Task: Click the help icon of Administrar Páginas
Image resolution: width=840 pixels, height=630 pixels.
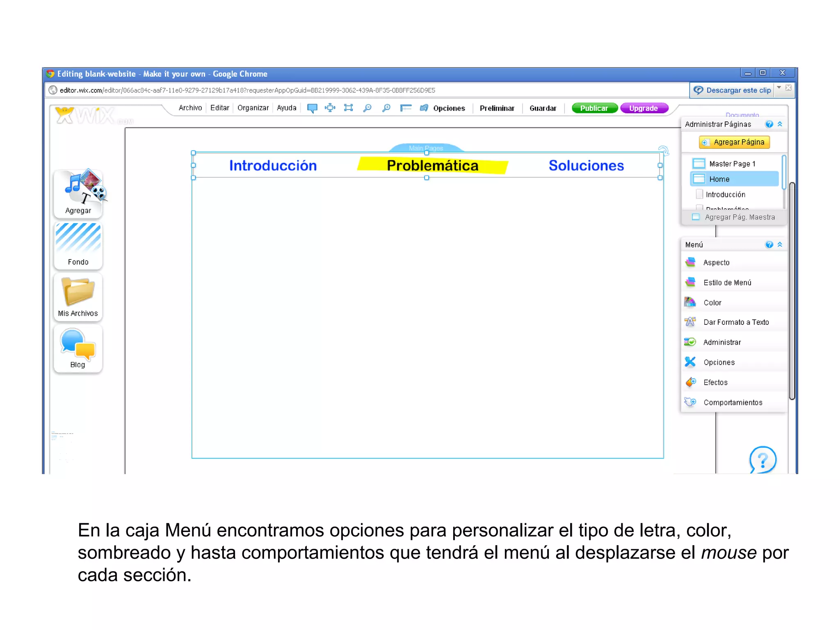Action: [x=769, y=124]
